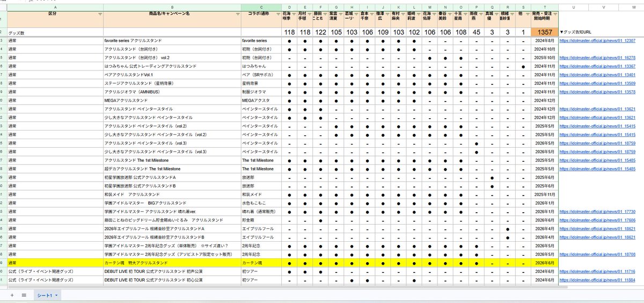Select product cell 'MEGAアクリルスタンド'
This screenshot has height=303, width=644.
(x=172, y=100)
